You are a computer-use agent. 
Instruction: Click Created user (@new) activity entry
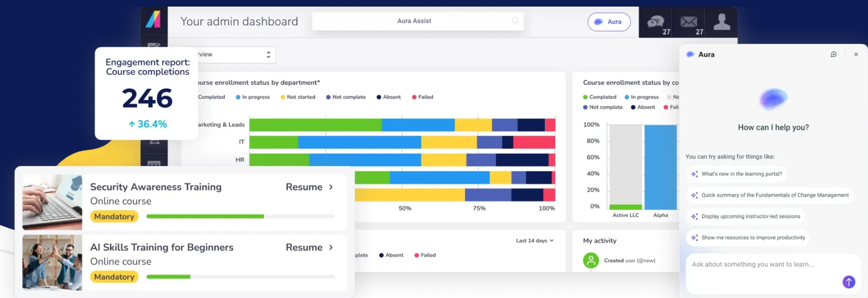629,261
